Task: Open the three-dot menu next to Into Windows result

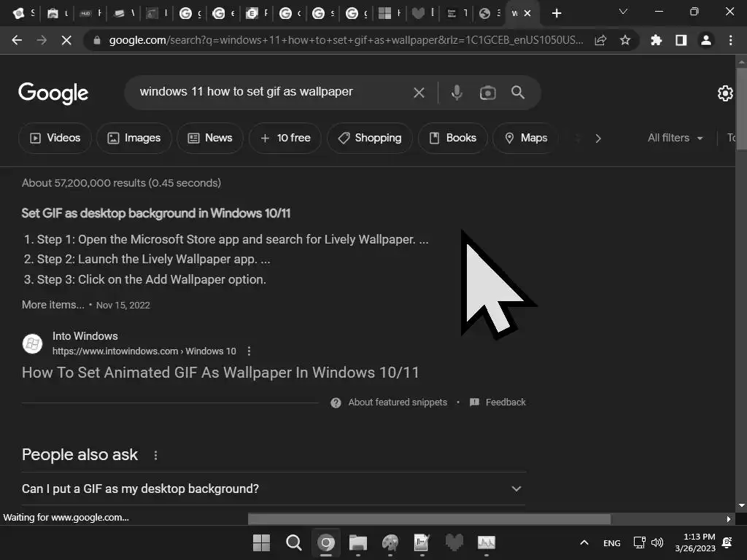Action: pos(249,351)
